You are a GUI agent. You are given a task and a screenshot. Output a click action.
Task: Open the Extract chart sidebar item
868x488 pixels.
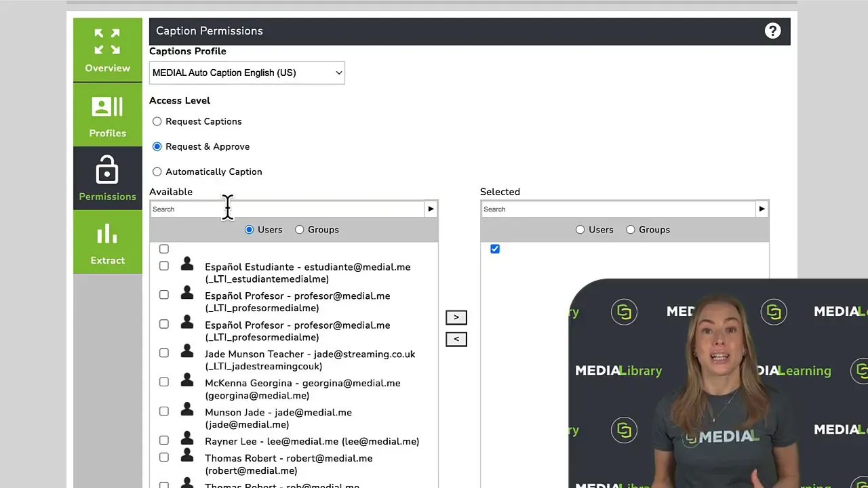pos(108,242)
